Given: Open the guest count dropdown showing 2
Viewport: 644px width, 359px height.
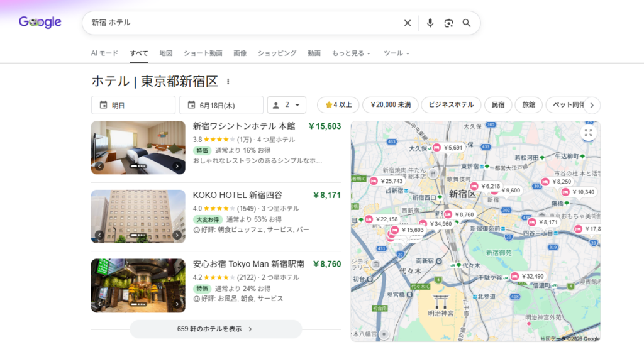Looking at the screenshot, I should click(287, 105).
